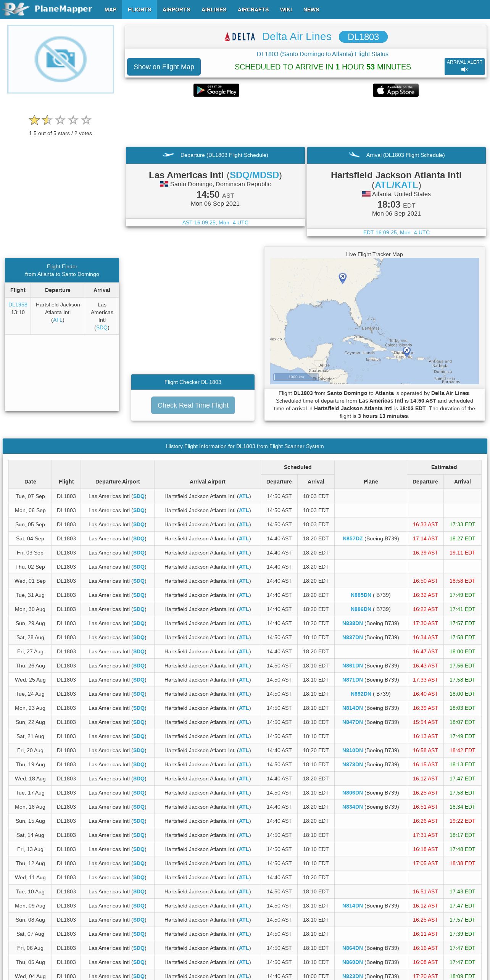Open plane N838DN link
This screenshot has width=490, height=980.
click(353, 623)
